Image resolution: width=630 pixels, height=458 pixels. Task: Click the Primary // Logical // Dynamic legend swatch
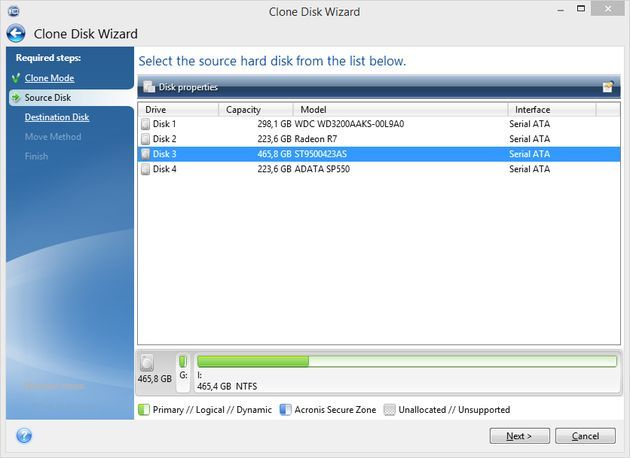143,410
